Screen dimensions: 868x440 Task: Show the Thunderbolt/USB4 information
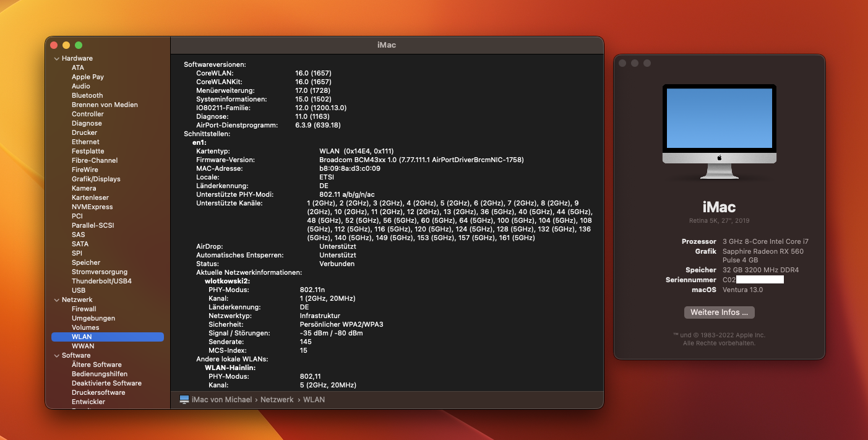click(101, 281)
